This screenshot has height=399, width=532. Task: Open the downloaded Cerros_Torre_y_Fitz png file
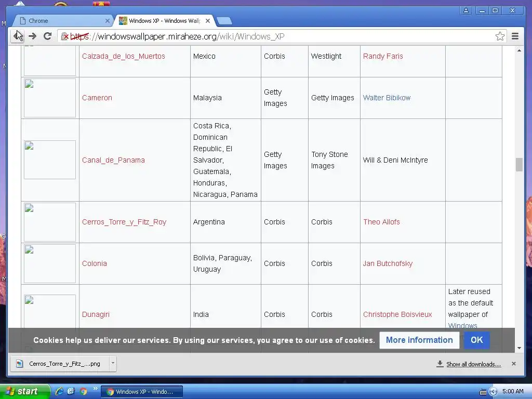coord(60,364)
